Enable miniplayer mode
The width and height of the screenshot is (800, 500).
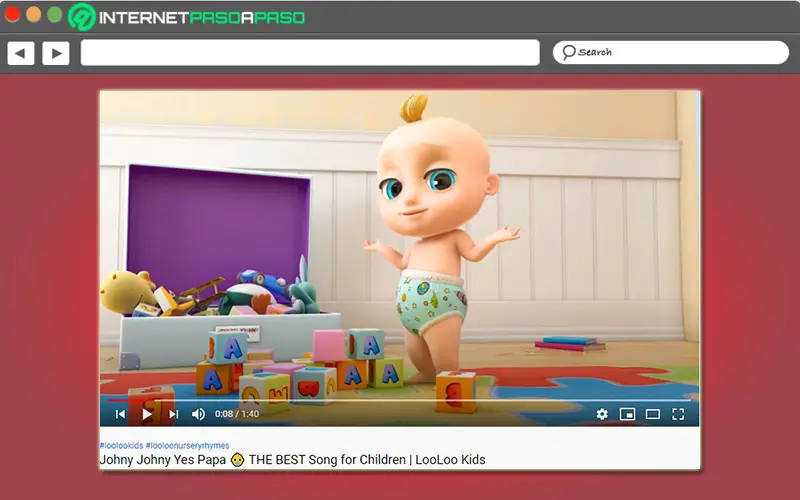tap(627, 414)
